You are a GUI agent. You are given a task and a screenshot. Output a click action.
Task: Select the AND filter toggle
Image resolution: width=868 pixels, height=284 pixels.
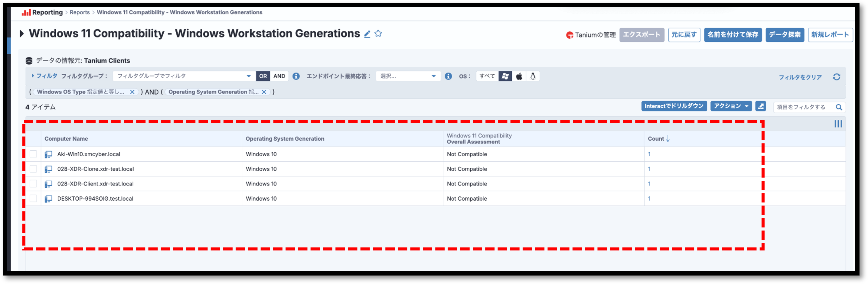(x=279, y=76)
